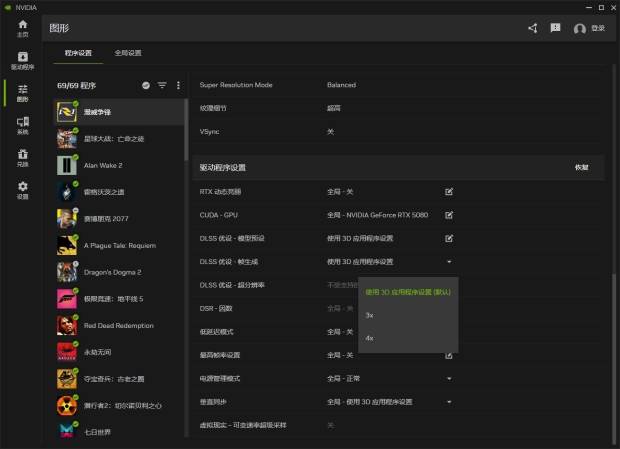Select the Dragon's Dogma 2 game icon
This screenshot has height=449, width=620.
pos(66,272)
